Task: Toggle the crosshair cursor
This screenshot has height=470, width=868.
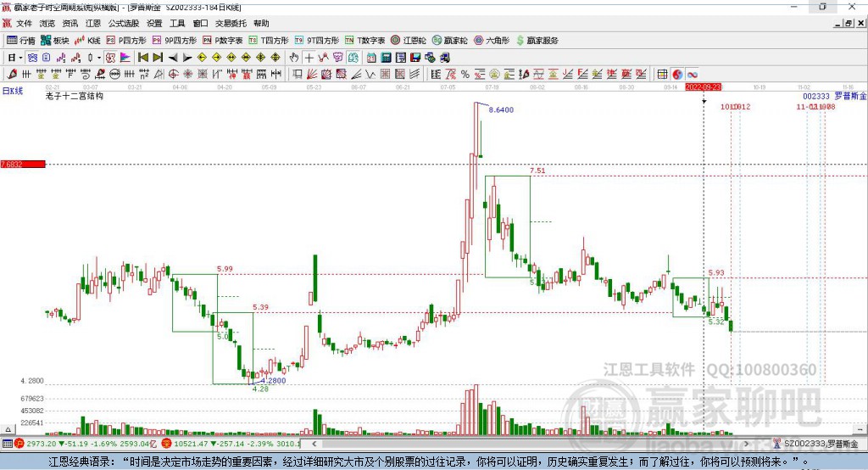Action: 309,58
